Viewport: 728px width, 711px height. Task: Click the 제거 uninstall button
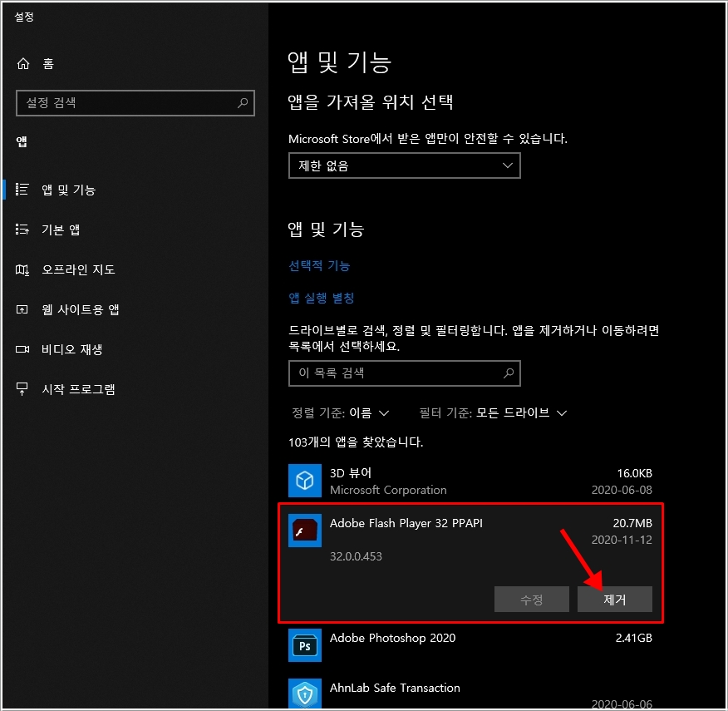click(615, 600)
